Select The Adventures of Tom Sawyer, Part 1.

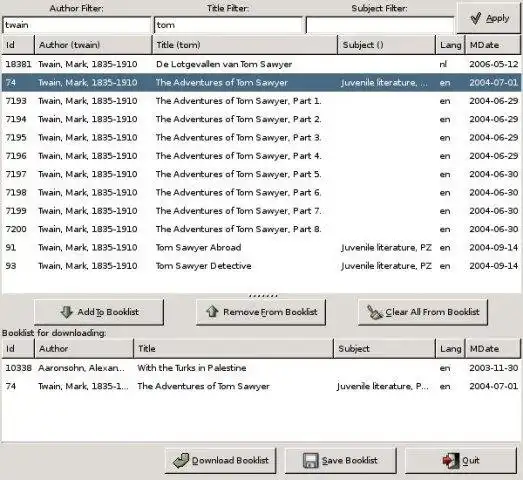point(262,101)
